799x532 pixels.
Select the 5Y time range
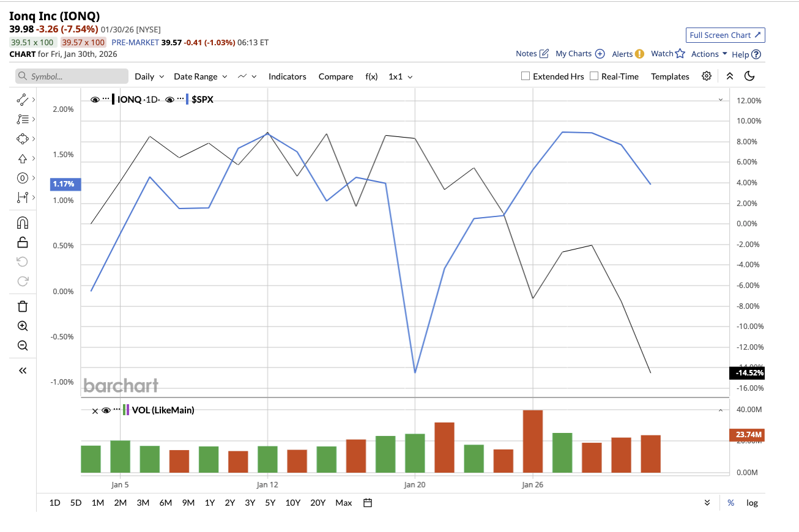pos(270,503)
